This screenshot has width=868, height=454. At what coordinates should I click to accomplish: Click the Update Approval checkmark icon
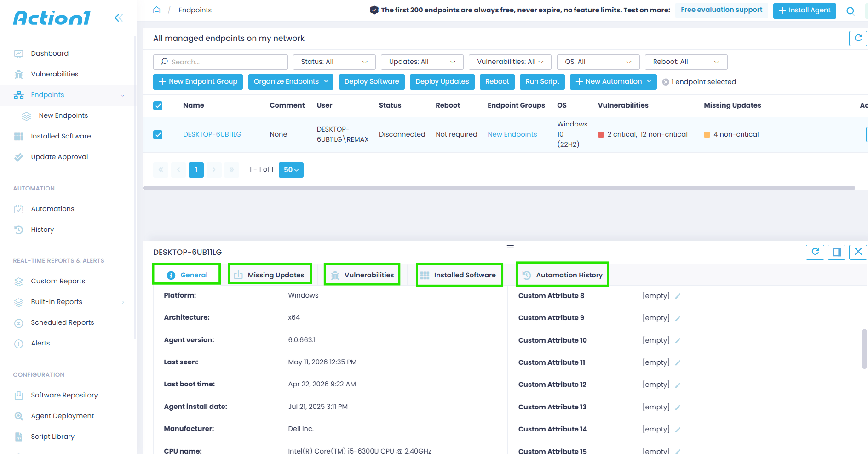(19, 157)
